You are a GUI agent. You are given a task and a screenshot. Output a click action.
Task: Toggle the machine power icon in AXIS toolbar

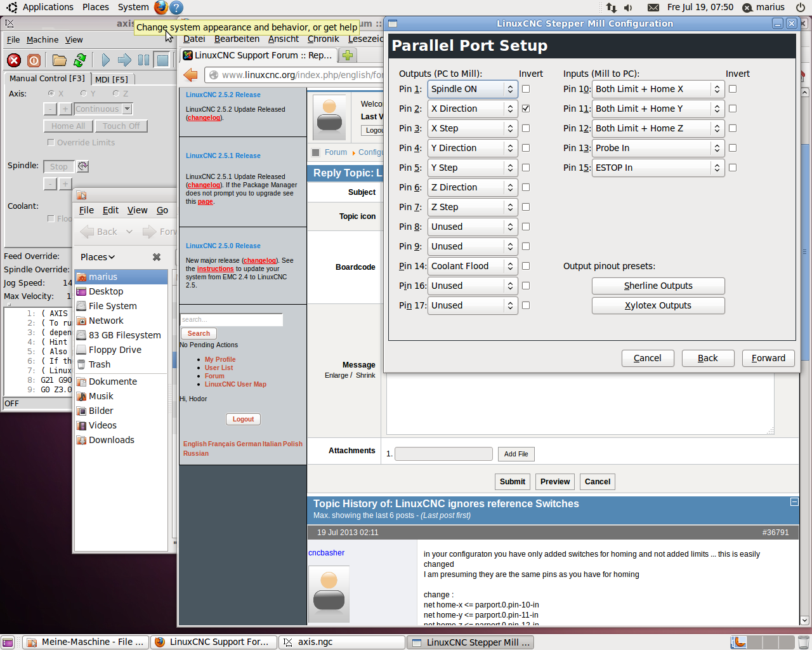coord(34,60)
